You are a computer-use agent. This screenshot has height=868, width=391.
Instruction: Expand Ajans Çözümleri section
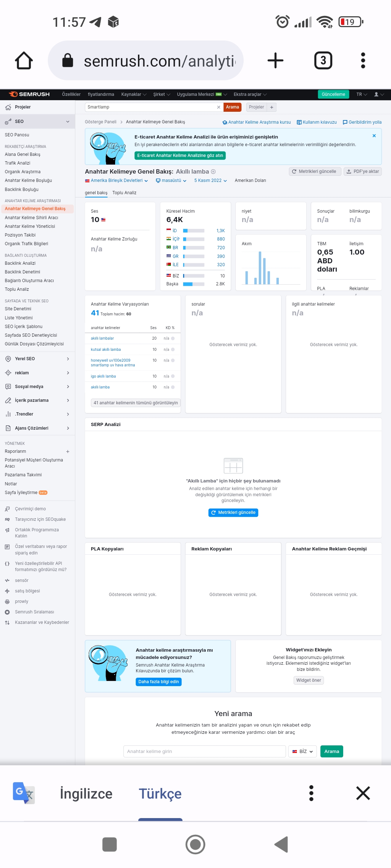[37, 428]
